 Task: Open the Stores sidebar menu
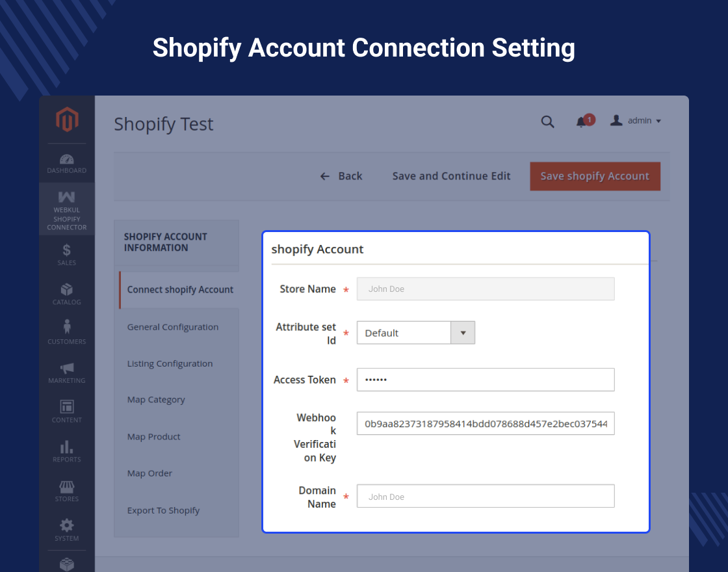[x=67, y=491]
